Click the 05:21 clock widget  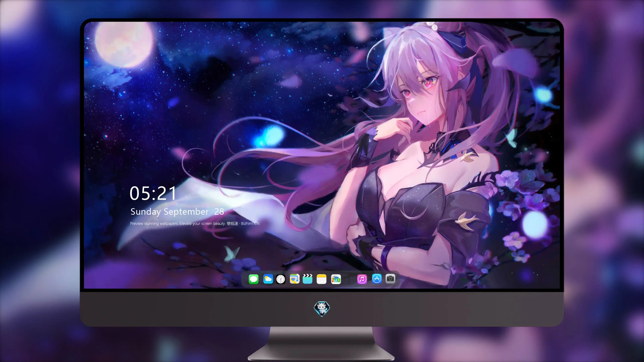point(153,193)
